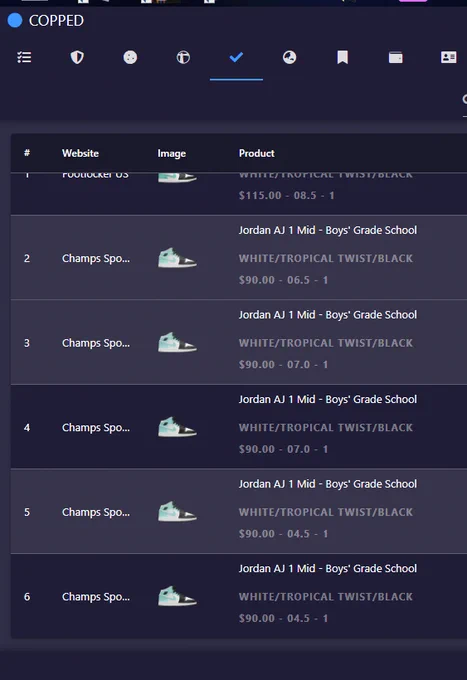Click the blue COPPED logo circle

[x=15, y=20]
